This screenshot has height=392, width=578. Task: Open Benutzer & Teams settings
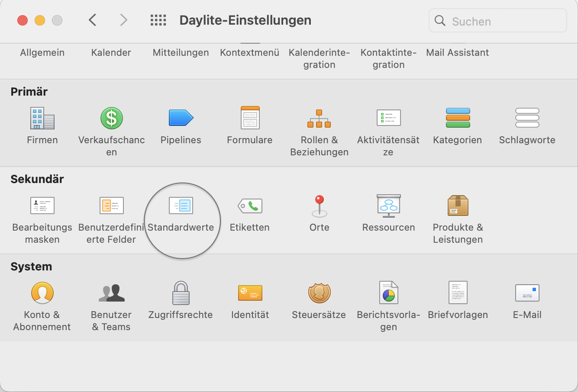(x=111, y=293)
